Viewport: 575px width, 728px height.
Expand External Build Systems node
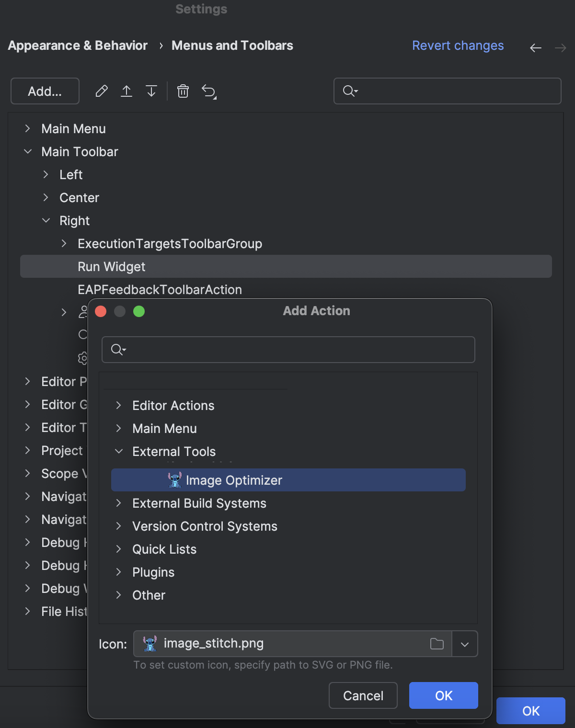[x=119, y=503]
